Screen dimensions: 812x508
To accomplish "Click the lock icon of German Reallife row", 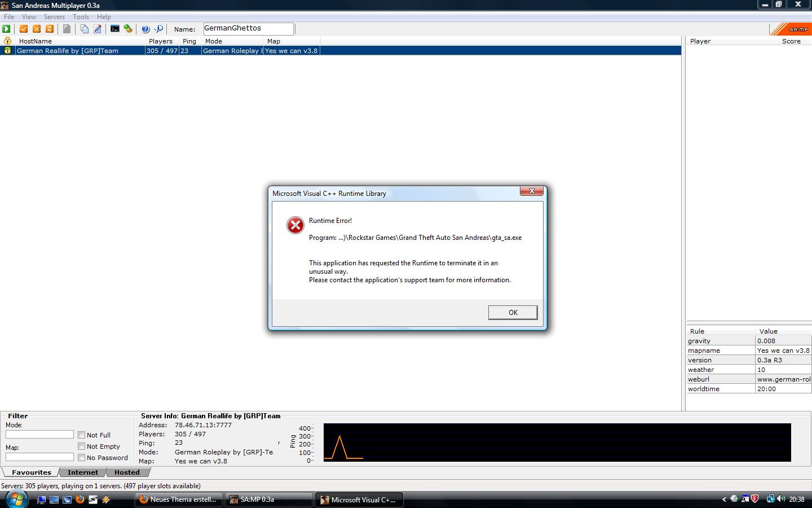I will pos(7,50).
